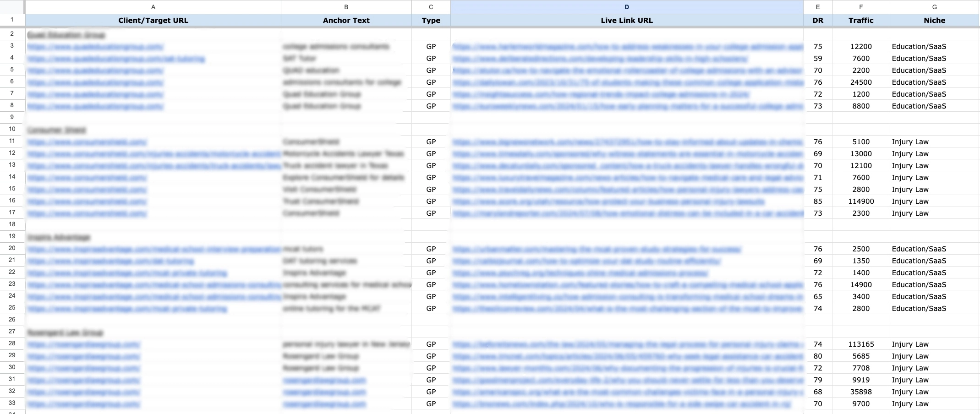Select column A header

tap(153, 7)
